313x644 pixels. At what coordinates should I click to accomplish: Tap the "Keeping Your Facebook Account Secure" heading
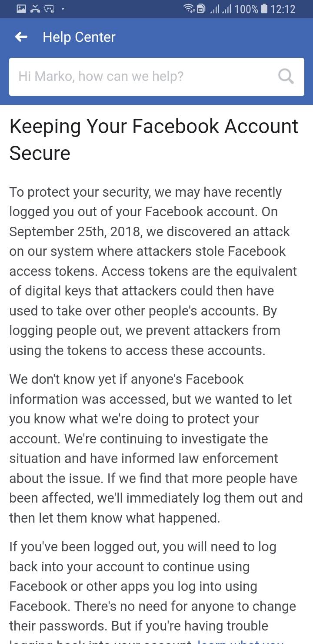(x=153, y=139)
